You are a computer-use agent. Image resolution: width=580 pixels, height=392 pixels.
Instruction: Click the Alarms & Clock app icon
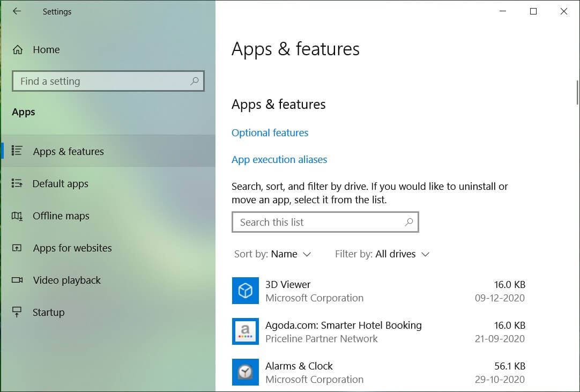[x=246, y=372]
